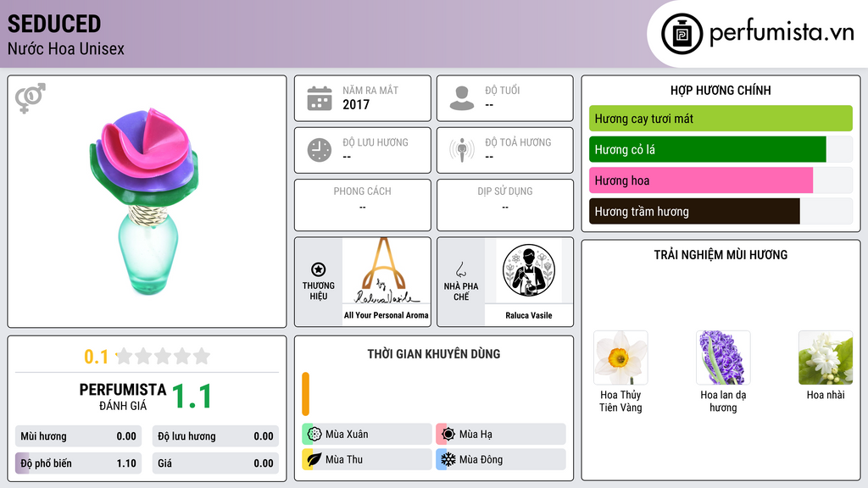Click the calendar icon for Năm ra mắt
This screenshot has width=868, height=488.
pyautogui.click(x=320, y=98)
